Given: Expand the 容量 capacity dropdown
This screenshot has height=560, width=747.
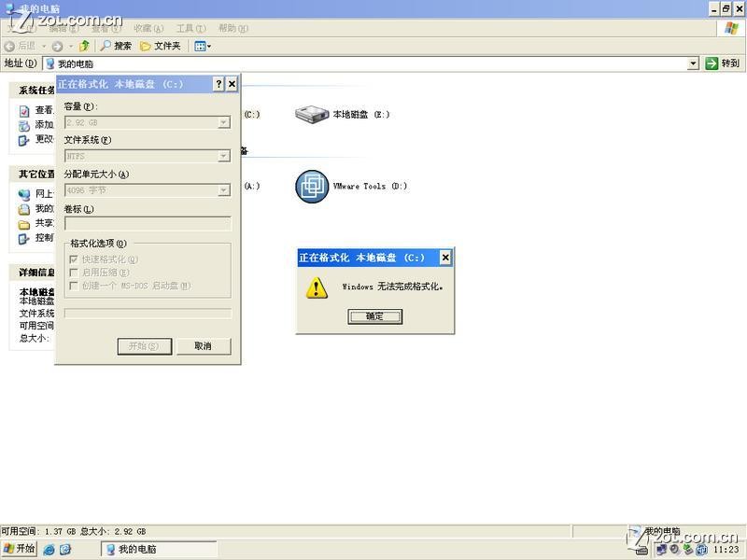Looking at the screenshot, I should 224,122.
